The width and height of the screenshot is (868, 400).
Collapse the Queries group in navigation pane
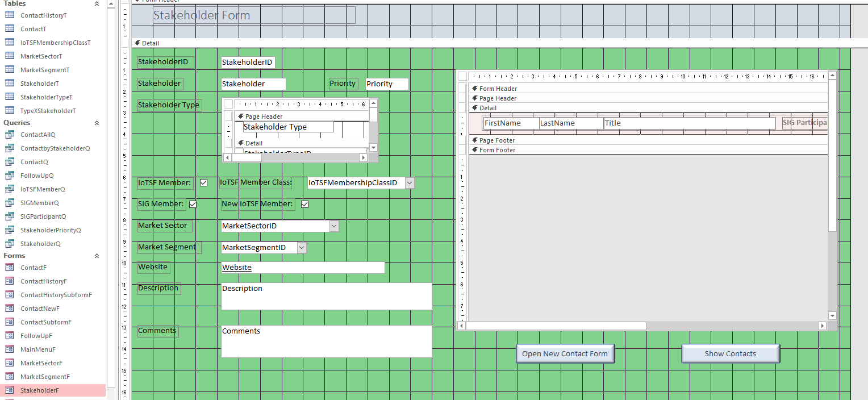point(97,123)
